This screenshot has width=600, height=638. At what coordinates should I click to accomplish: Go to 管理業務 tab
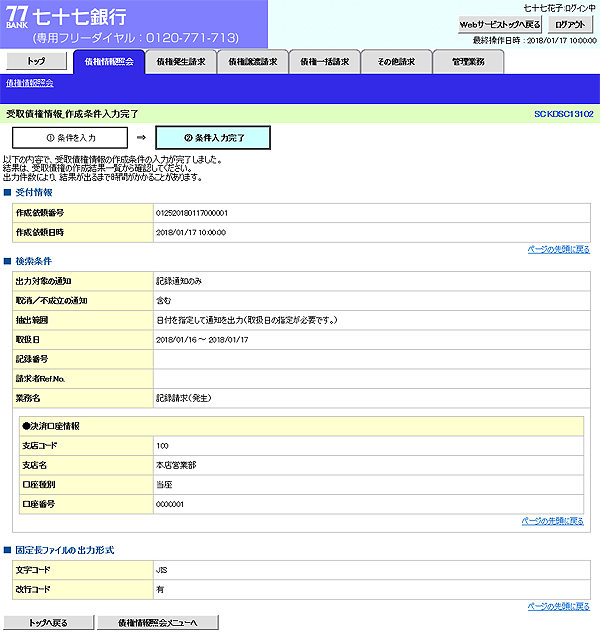(468, 62)
